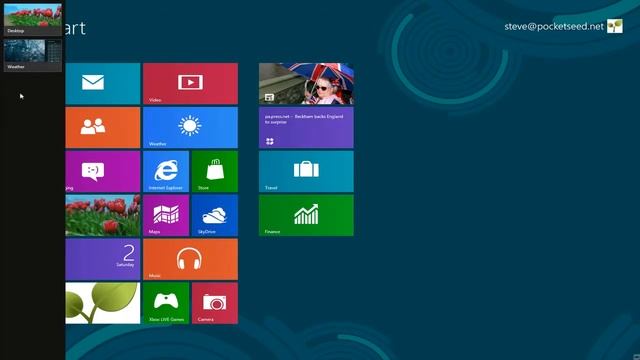Open the Mail tile

pos(102,84)
